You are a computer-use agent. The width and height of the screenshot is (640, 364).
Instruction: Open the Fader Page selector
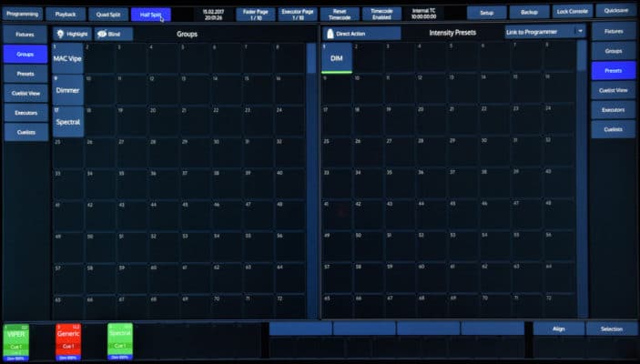click(x=255, y=14)
